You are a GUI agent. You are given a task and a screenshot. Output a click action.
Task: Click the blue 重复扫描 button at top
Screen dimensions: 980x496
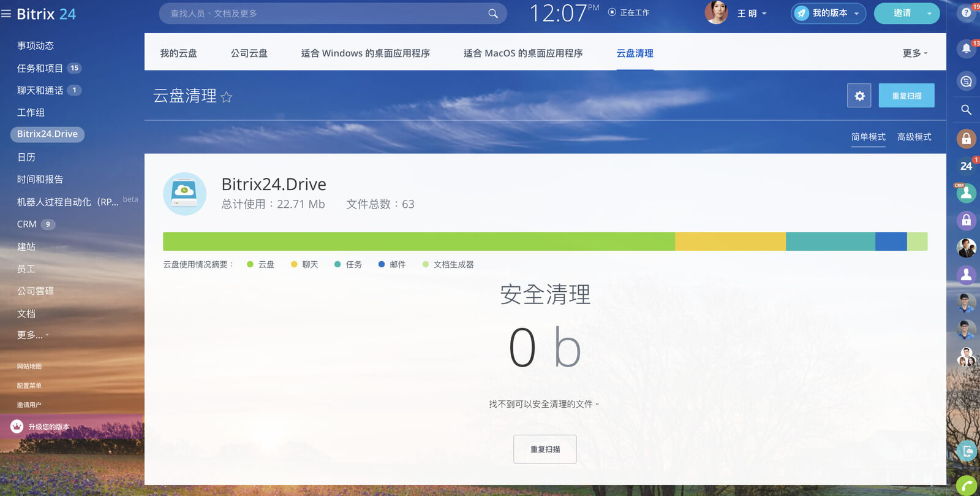(907, 96)
